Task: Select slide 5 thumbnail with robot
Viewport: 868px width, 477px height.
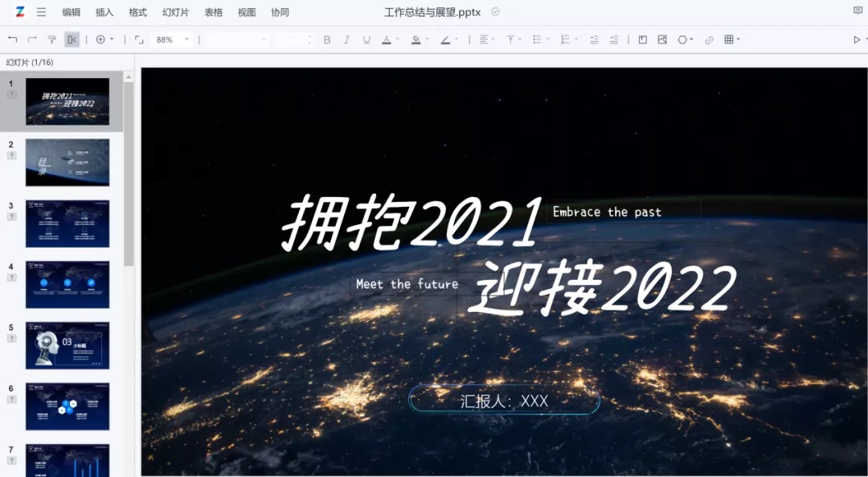Action: click(x=68, y=346)
